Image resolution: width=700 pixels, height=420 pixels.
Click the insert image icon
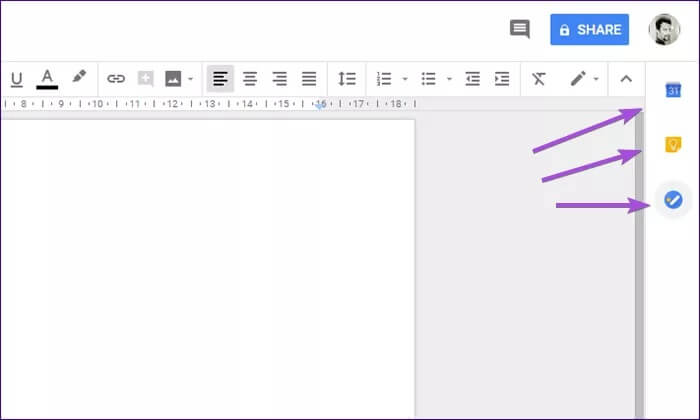click(173, 78)
